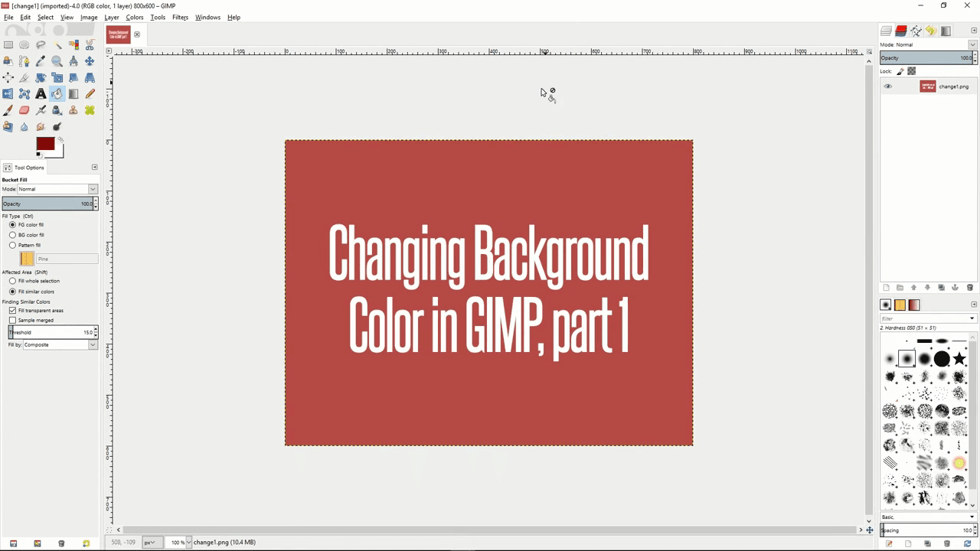Select the Dodge/Burn tool
The width and height of the screenshot is (980, 551).
57,127
